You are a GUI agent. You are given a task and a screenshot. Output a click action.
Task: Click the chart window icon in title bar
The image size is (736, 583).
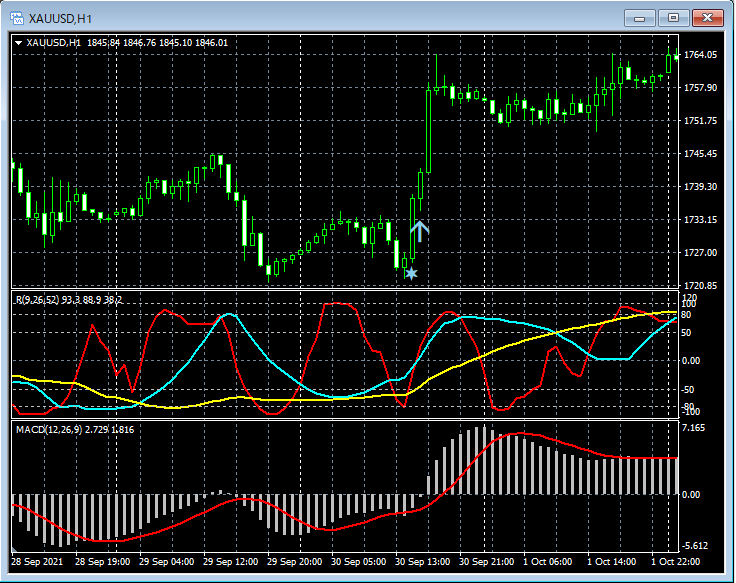click(x=15, y=17)
